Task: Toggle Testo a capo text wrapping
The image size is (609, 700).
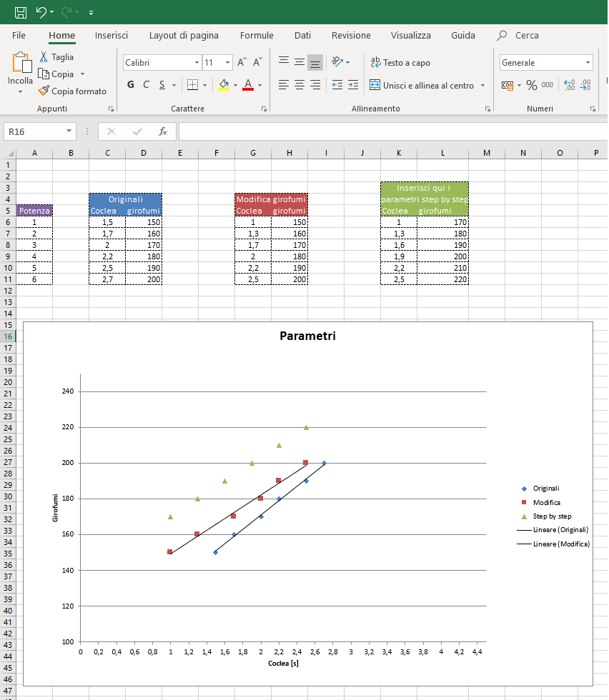Action: pyautogui.click(x=400, y=63)
